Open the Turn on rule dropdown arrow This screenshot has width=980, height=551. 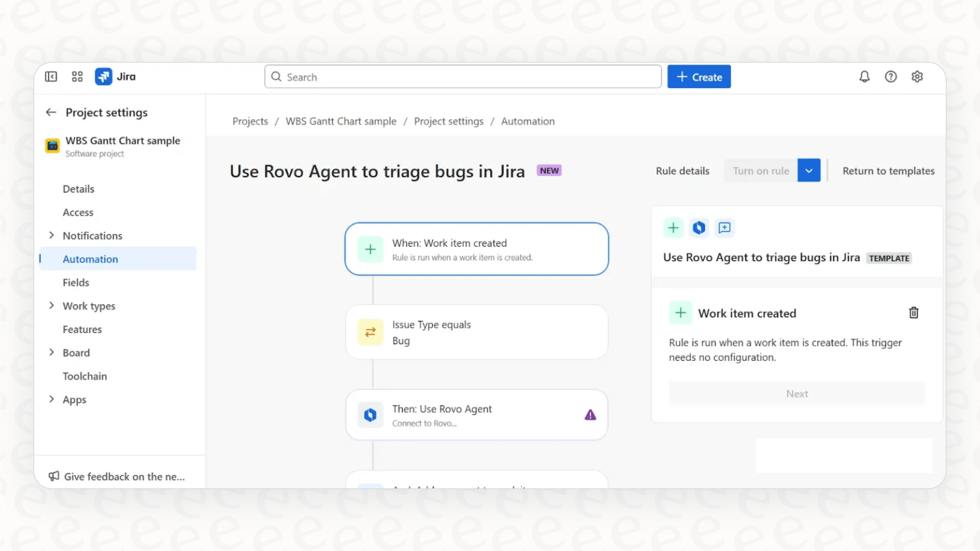pos(809,170)
